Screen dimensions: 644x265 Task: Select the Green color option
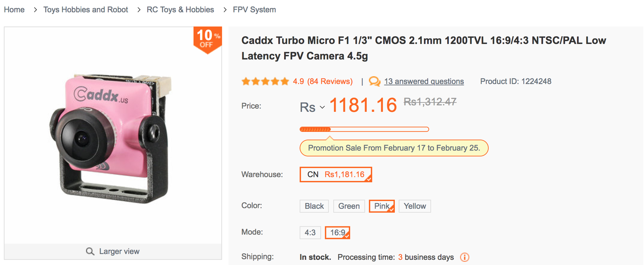pos(349,206)
